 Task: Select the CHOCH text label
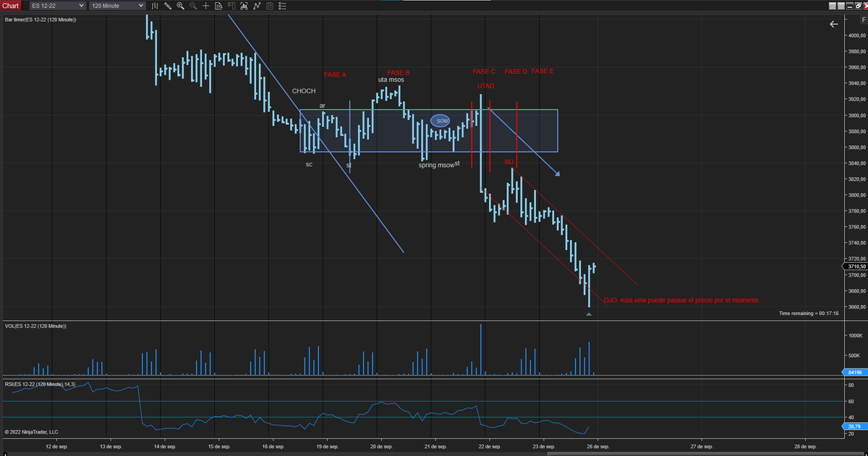tap(304, 91)
